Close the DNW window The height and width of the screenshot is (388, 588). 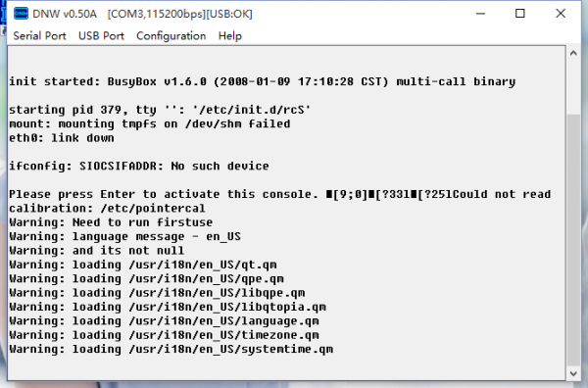coord(561,14)
